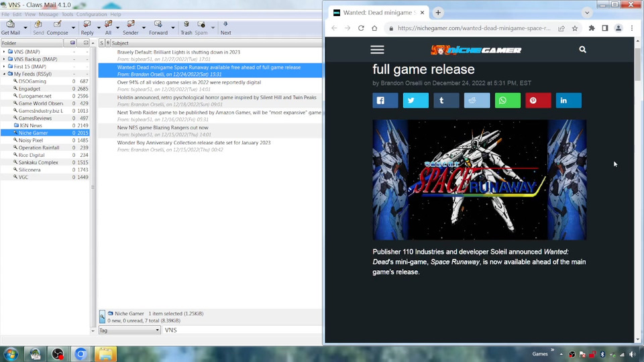Open Reply to Sender dropdown arrow
Screen dimensions: 644x362
click(144, 28)
